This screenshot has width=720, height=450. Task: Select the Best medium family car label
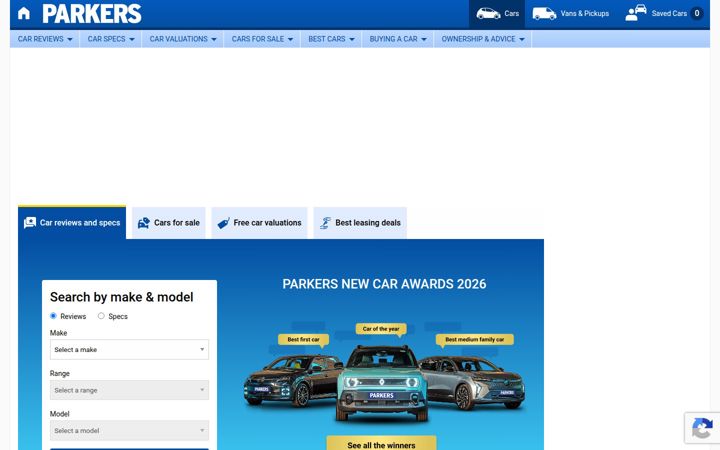click(475, 339)
